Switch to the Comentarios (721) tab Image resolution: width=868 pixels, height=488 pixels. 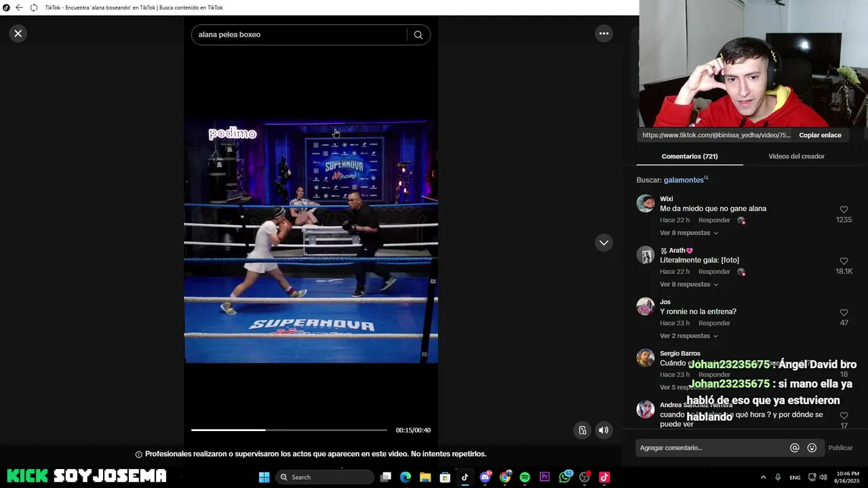(x=690, y=157)
